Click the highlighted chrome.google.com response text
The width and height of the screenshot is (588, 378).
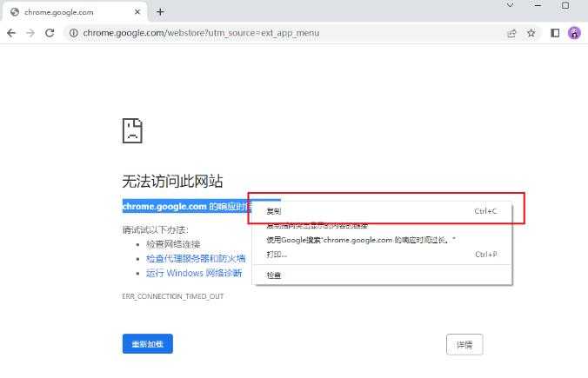coord(187,207)
